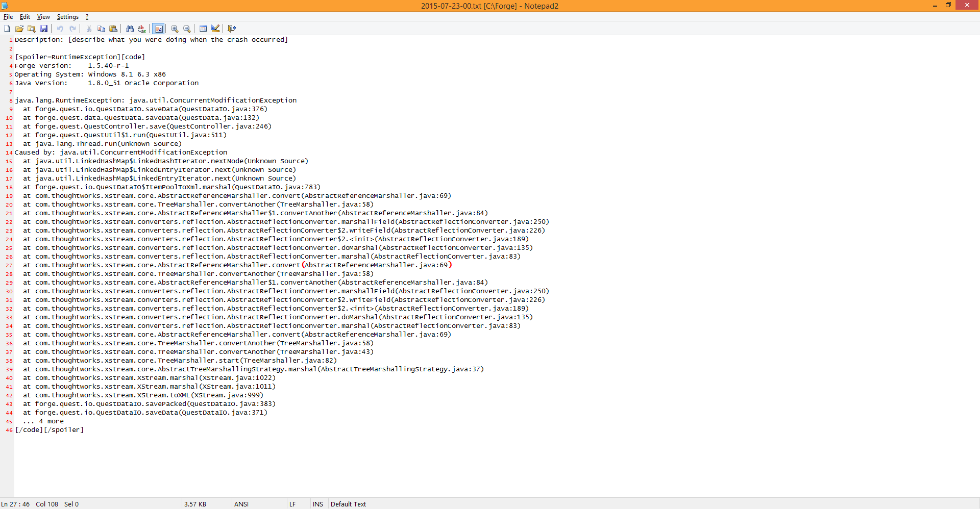
Task: Click the Open file folder icon
Action: click(x=19, y=29)
